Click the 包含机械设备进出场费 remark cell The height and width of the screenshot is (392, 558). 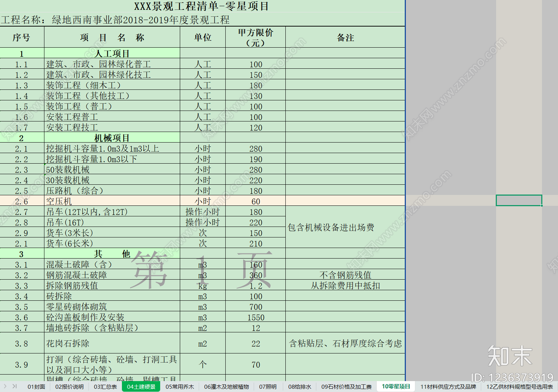click(345, 227)
